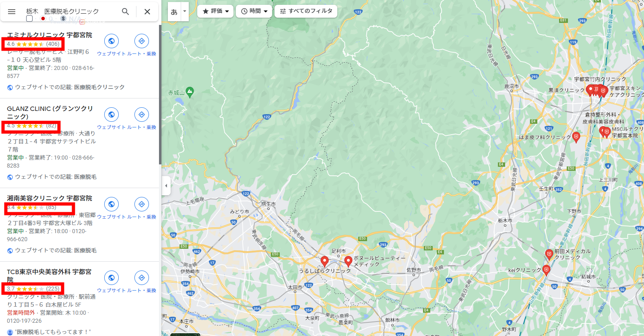
Task: Open the 時間 hours filter dropdown
Action: pyautogui.click(x=254, y=11)
